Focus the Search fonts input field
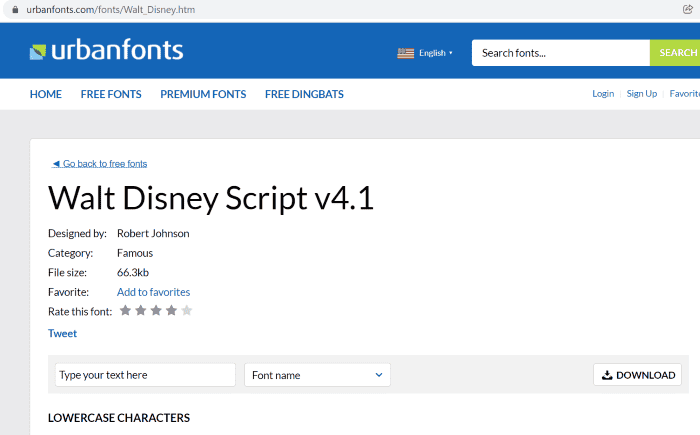 click(x=561, y=53)
